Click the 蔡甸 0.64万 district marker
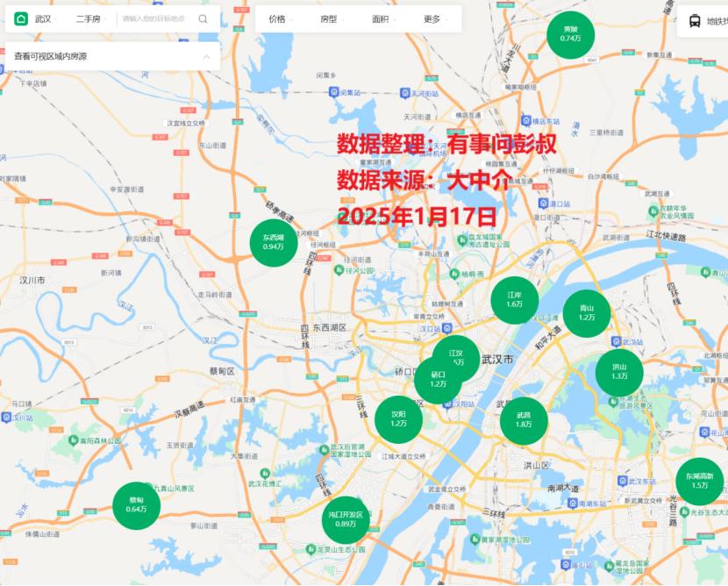This screenshot has width=728, height=586. 136,504
